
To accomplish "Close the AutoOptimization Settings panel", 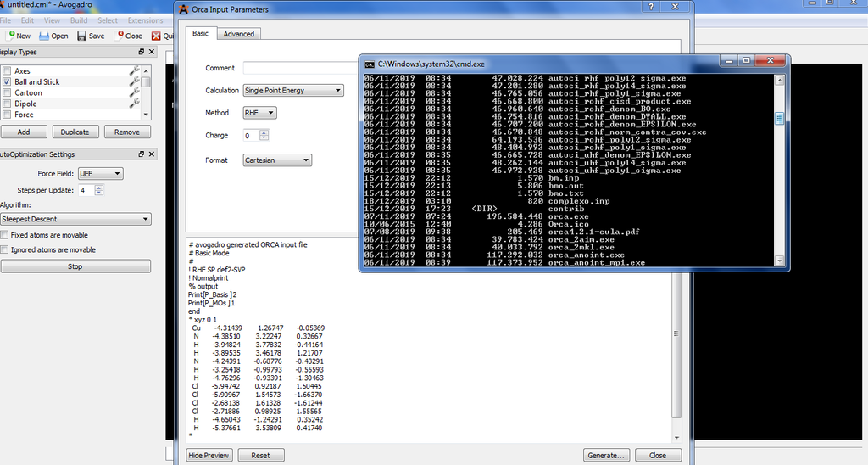I will [x=152, y=154].
